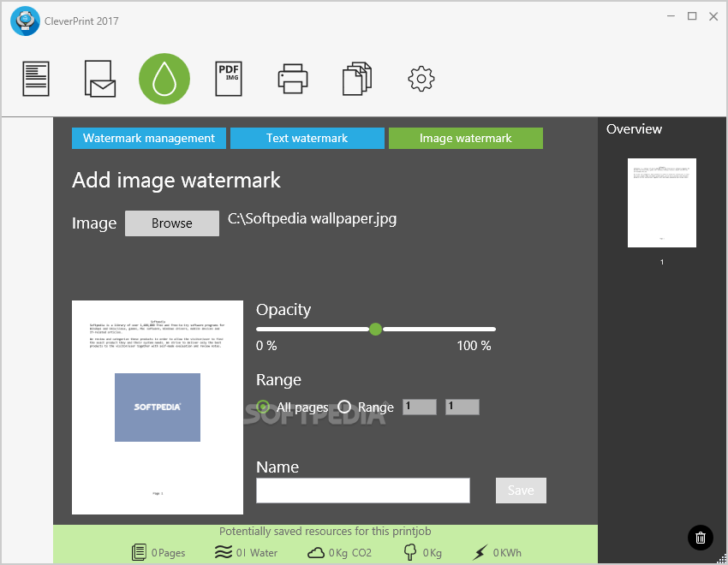Screen dimensions: 728x565
Task: Click the watermark Name input field
Action: pyautogui.click(x=363, y=491)
